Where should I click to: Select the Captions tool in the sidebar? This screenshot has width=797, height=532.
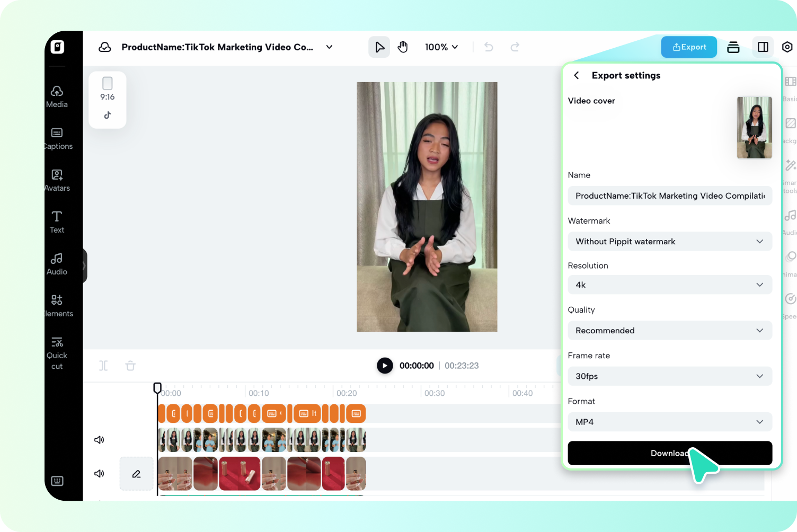[57, 138]
